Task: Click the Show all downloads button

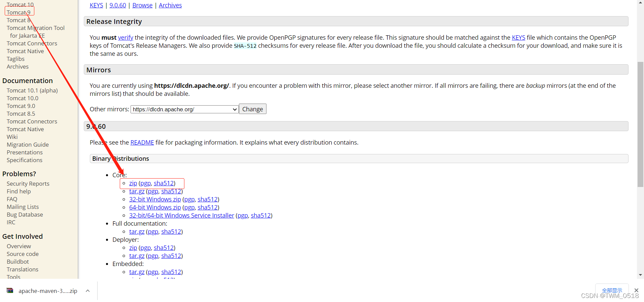Action: pos(612,290)
